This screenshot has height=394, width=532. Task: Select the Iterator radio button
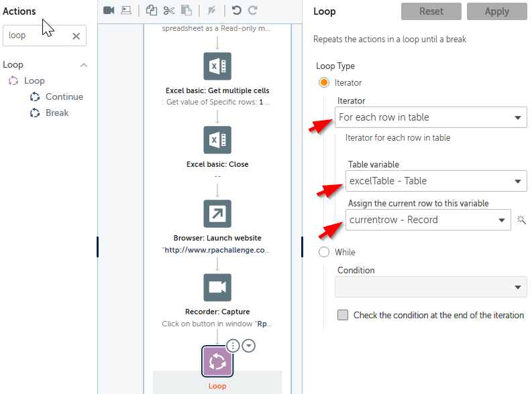click(324, 82)
